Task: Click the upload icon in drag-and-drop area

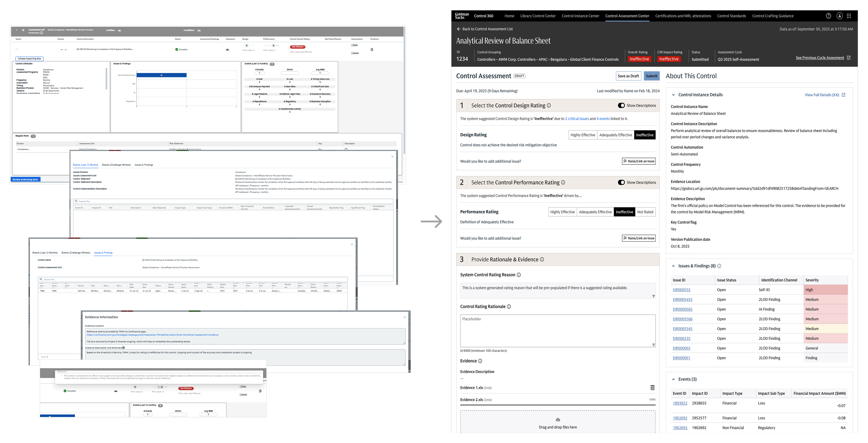Action: 558,420
